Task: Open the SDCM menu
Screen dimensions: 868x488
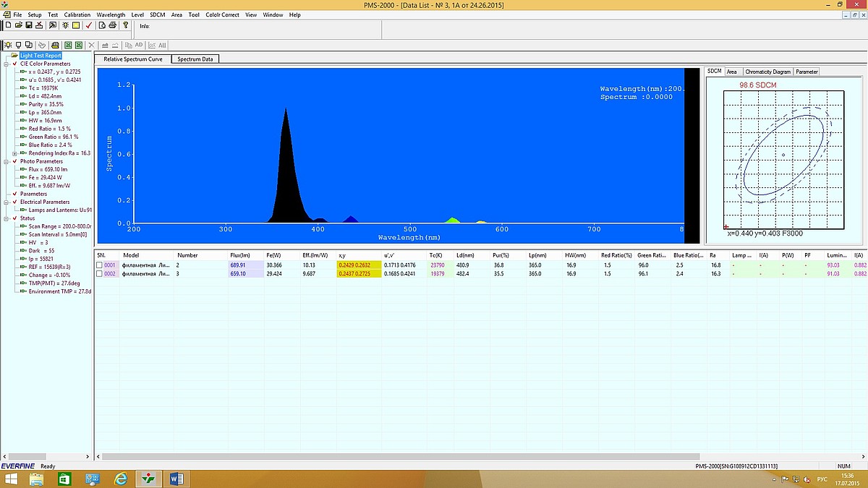Action: click(x=158, y=14)
